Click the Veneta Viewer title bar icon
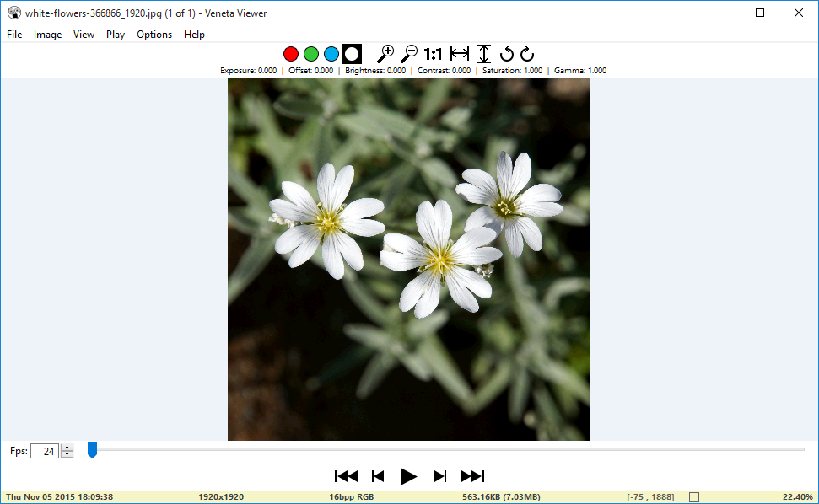 [14, 13]
